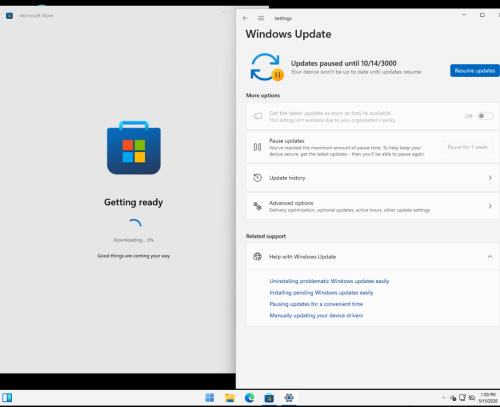Click the back arrow in Settings
The width and height of the screenshot is (500, 407).
point(245,18)
